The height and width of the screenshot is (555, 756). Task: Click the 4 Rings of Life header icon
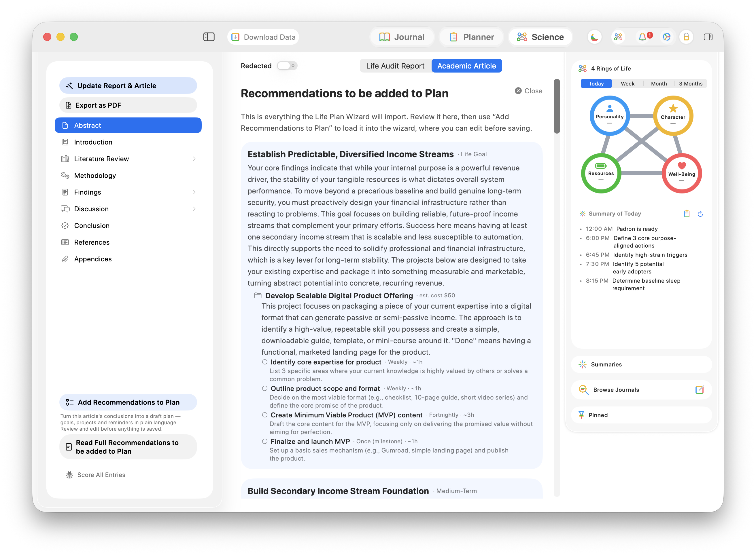(583, 69)
